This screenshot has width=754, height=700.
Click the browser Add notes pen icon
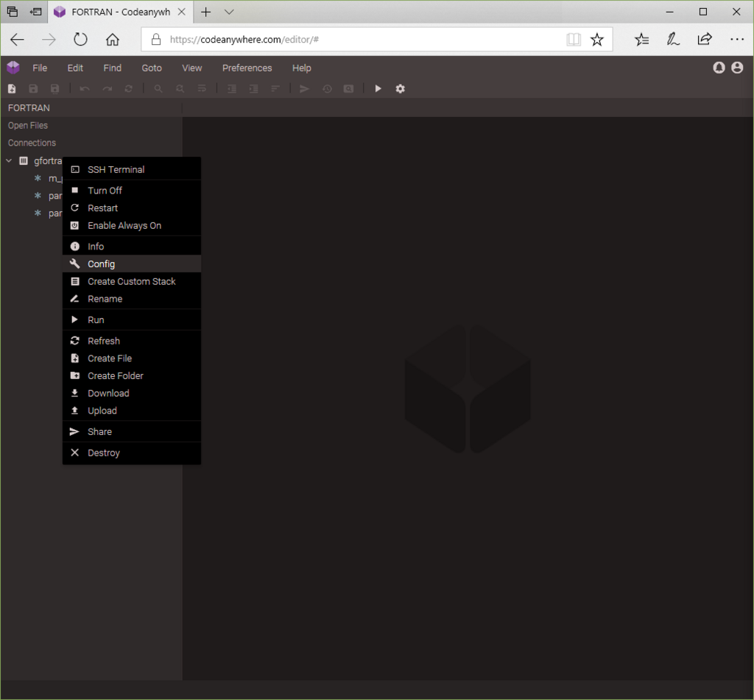673,40
